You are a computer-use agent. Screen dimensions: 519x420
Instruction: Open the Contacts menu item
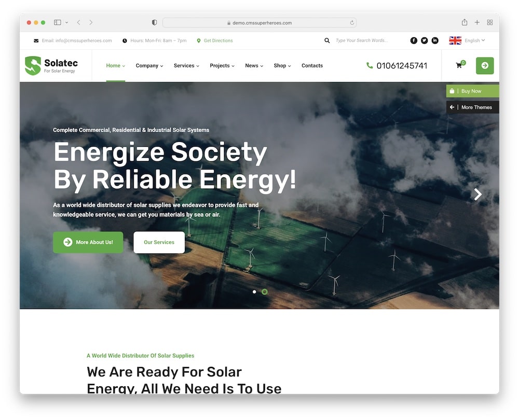point(312,65)
